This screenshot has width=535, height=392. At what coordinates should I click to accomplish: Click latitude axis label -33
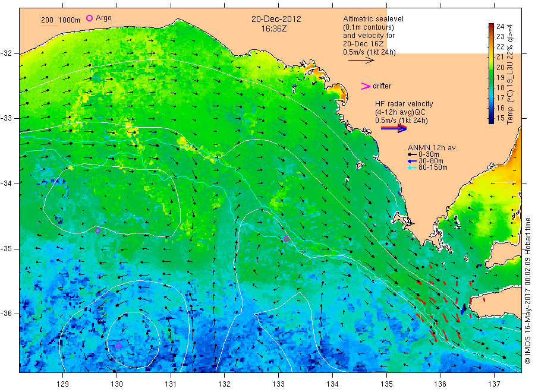pyautogui.click(x=6, y=118)
